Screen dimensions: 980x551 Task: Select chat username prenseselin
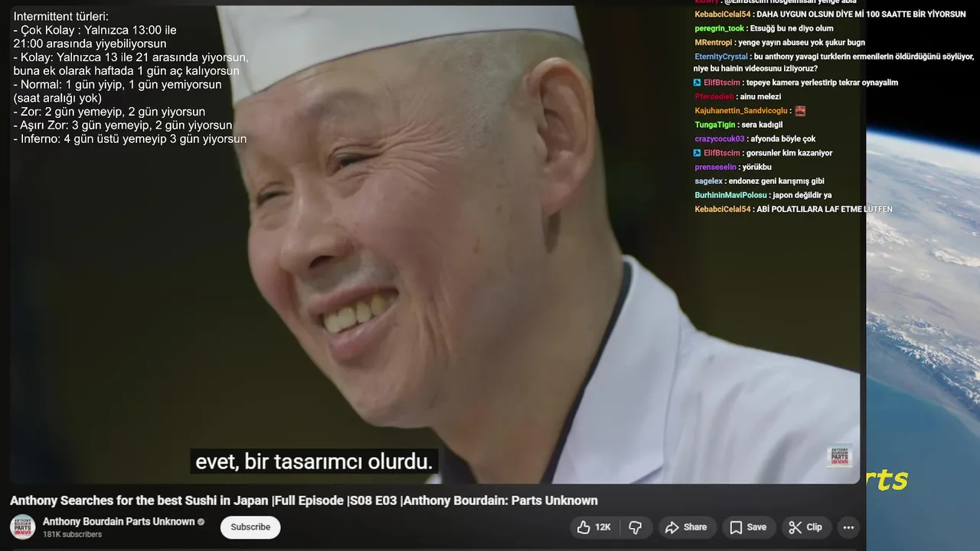click(715, 167)
